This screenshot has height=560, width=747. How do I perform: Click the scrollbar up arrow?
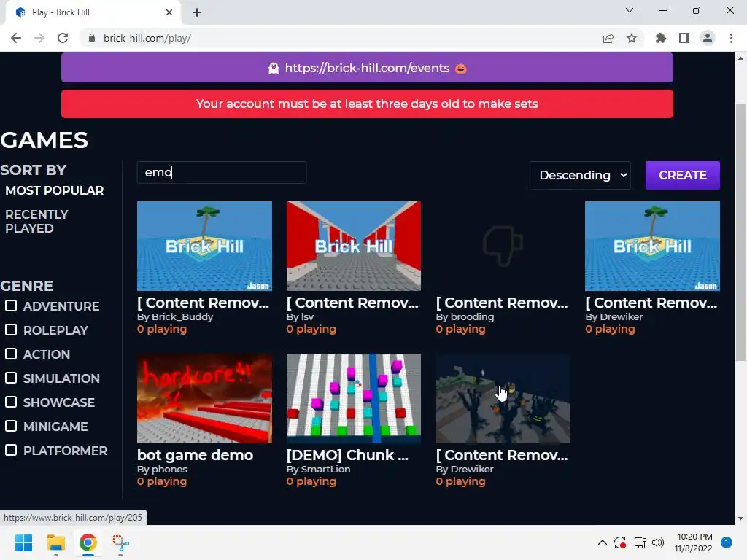click(740, 58)
